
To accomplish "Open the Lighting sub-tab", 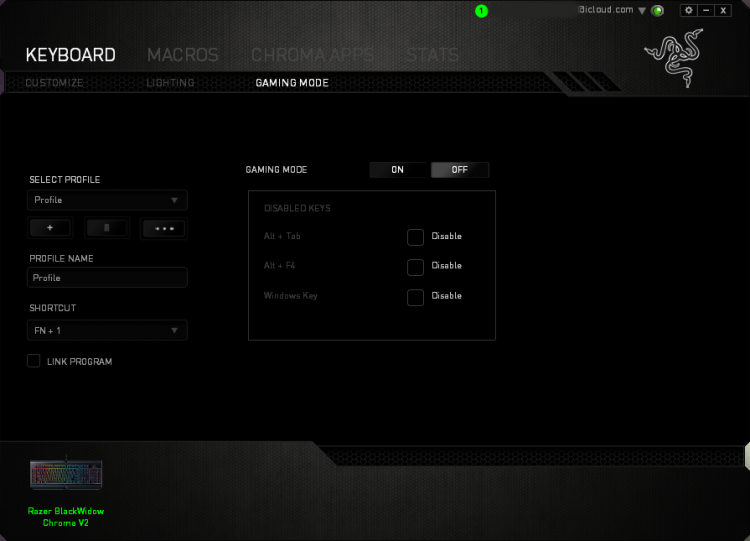I will [170, 83].
